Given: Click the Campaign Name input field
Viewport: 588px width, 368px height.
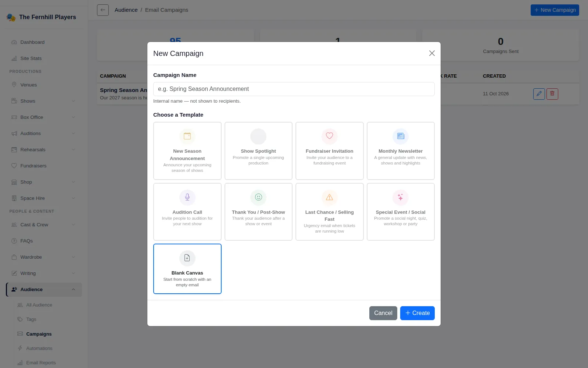Looking at the screenshot, I should [x=294, y=89].
